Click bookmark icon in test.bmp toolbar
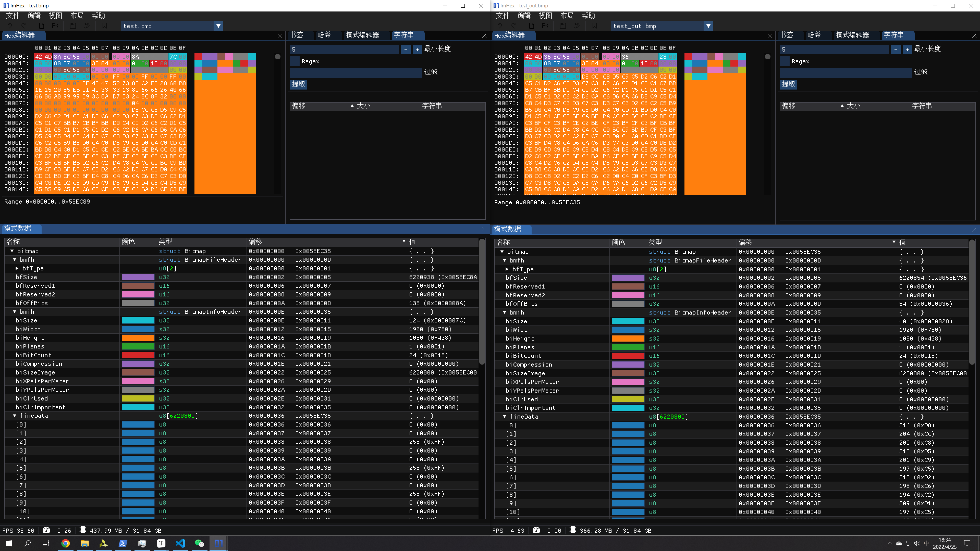980x551 pixels. pos(105,26)
